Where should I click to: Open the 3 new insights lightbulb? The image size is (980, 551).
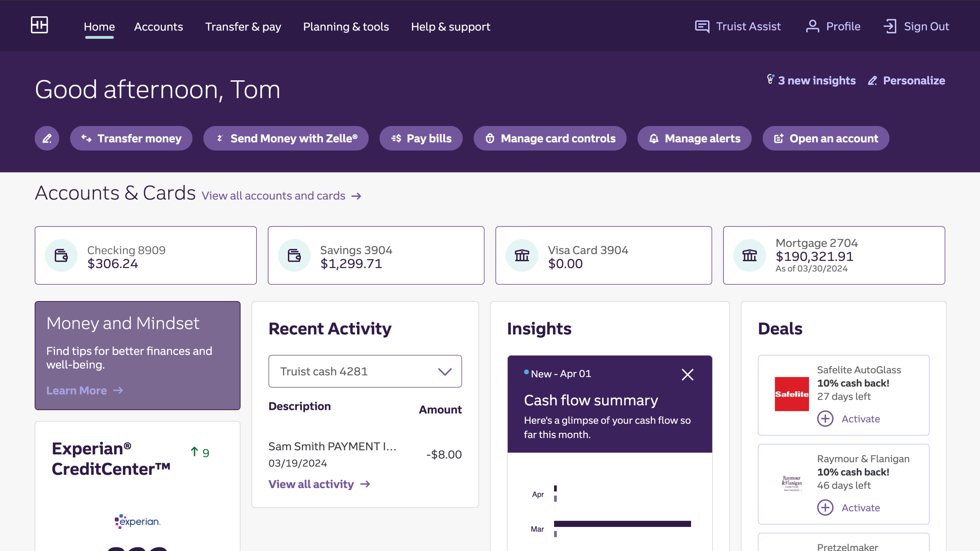click(x=770, y=80)
